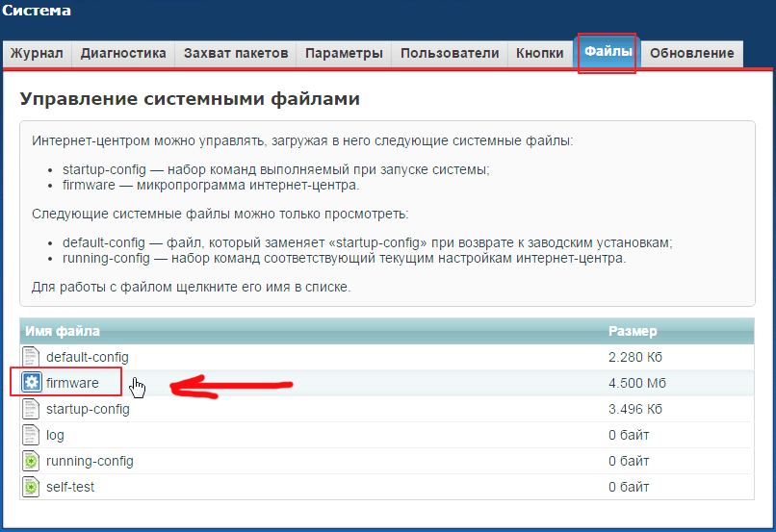The image size is (776, 532).
Task: Click the firmware gear icon
Action: click(32, 383)
